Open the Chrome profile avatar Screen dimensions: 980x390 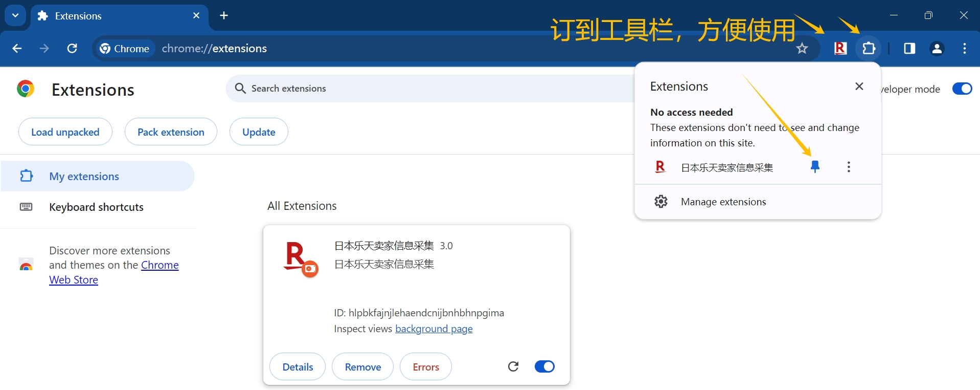point(937,49)
